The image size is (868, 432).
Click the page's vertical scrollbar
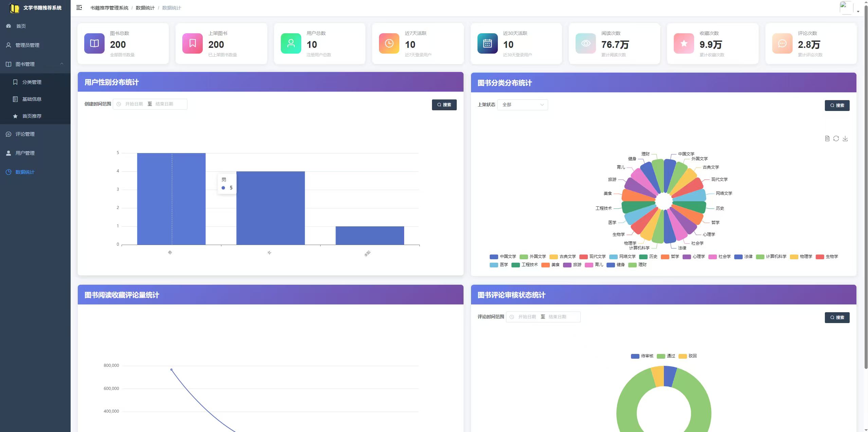pyautogui.click(x=866, y=187)
